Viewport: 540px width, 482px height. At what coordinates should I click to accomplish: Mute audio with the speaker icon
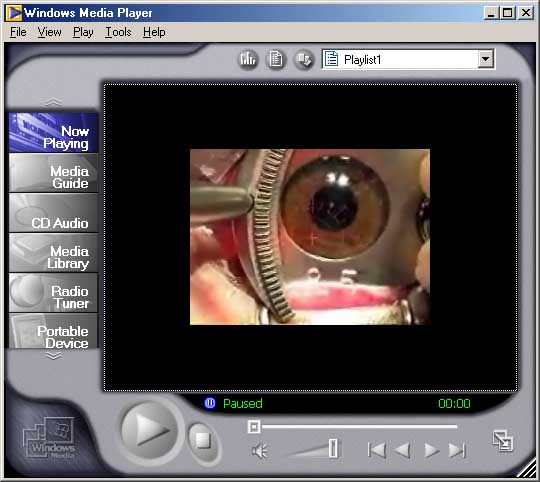coord(259,451)
